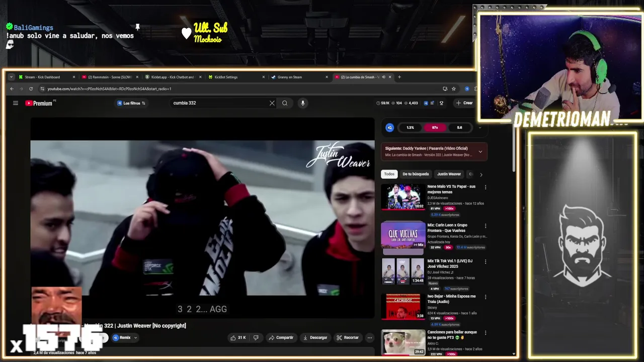
Task: Open Nene Malo VS Tu Papa video title
Action: pyautogui.click(x=451, y=189)
